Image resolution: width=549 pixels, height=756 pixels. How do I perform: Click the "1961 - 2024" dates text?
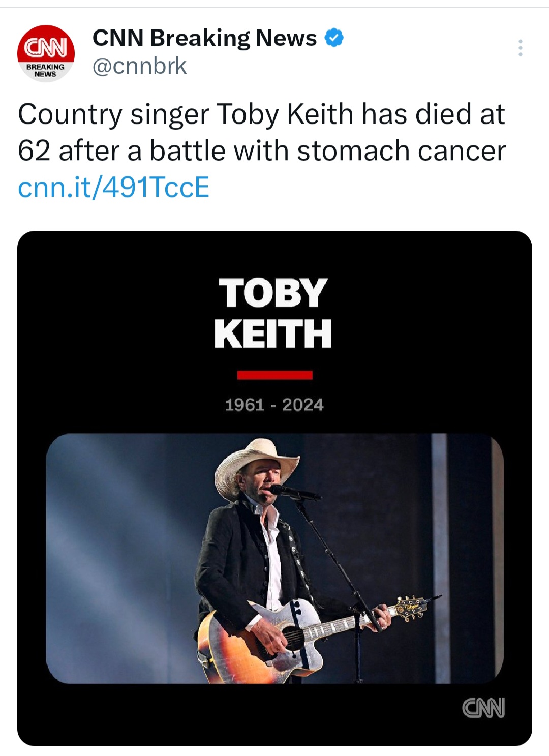tap(274, 405)
